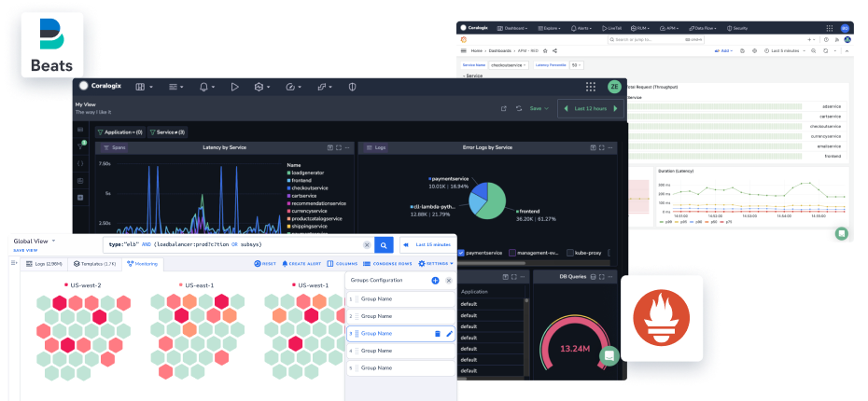
Task: Switch to the Logs (2.98M) tab
Action: 44,265
